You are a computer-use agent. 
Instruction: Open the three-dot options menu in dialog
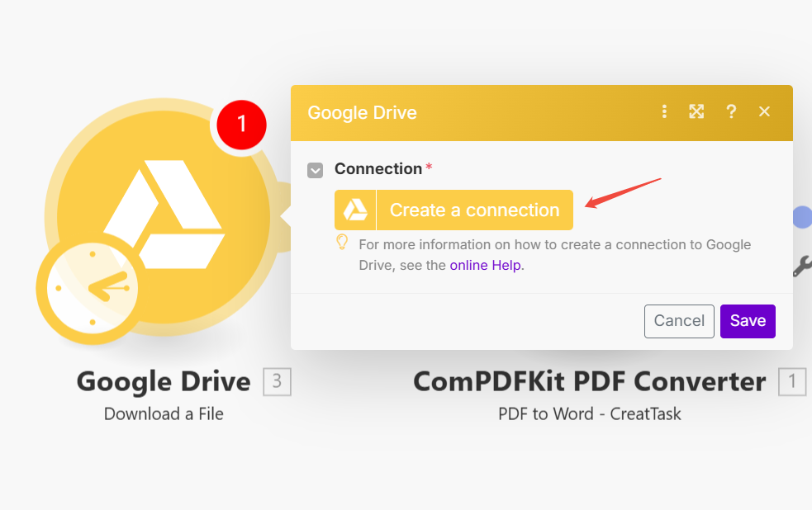pyautogui.click(x=664, y=111)
